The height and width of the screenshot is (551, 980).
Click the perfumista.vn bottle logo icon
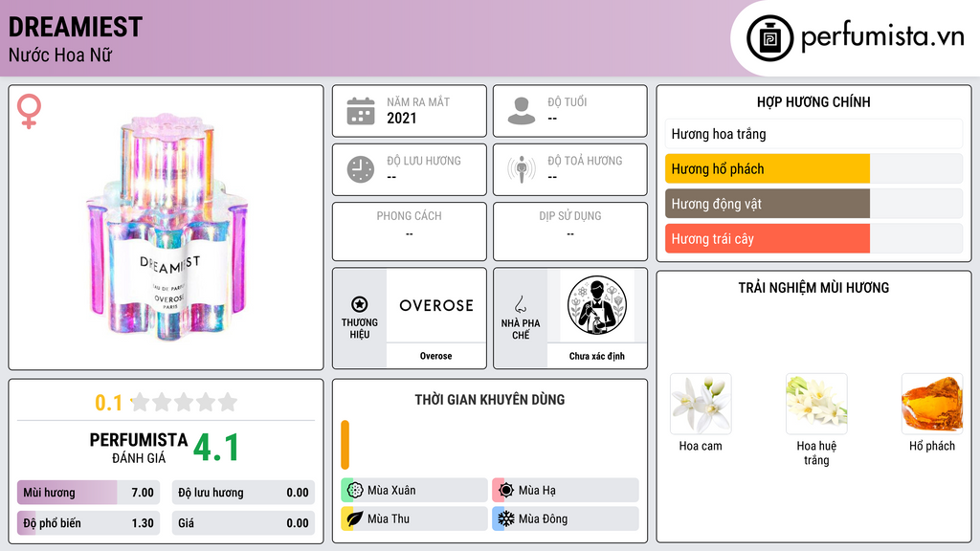(770, 38)
